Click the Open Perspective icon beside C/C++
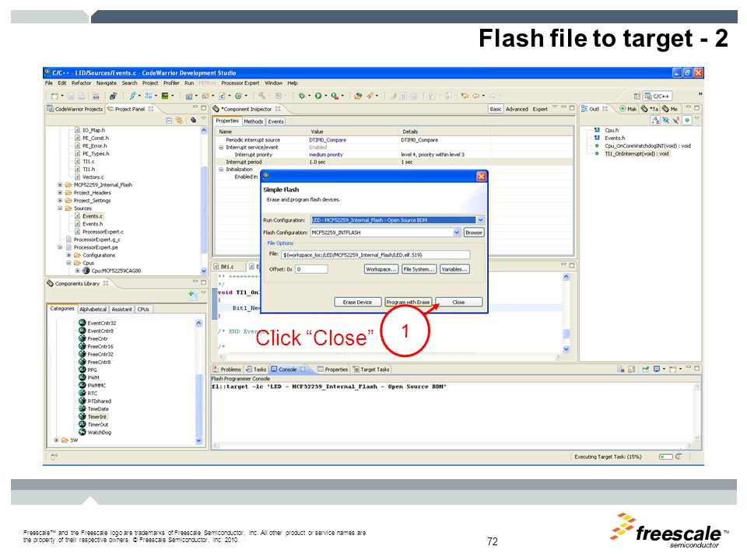Image resolution: width=747 pixels, height=560 pixels. [637, 96]
